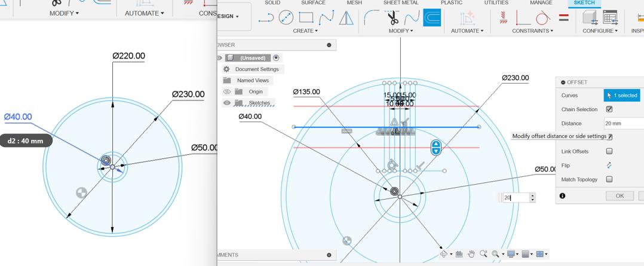Enable the Match Topology checkbox
This screenshot has width=644, height=266.
pyautogui.click(x=609, y=179)
